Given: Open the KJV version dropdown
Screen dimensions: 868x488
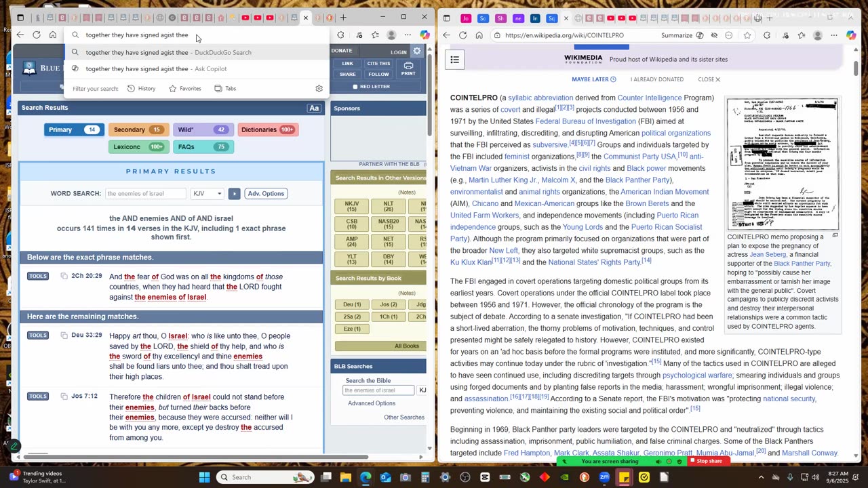Looking at the screenshot, I should [207, 194].
